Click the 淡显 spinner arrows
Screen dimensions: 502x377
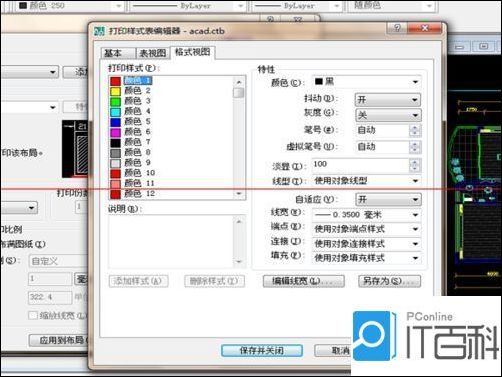coord(415,165)
